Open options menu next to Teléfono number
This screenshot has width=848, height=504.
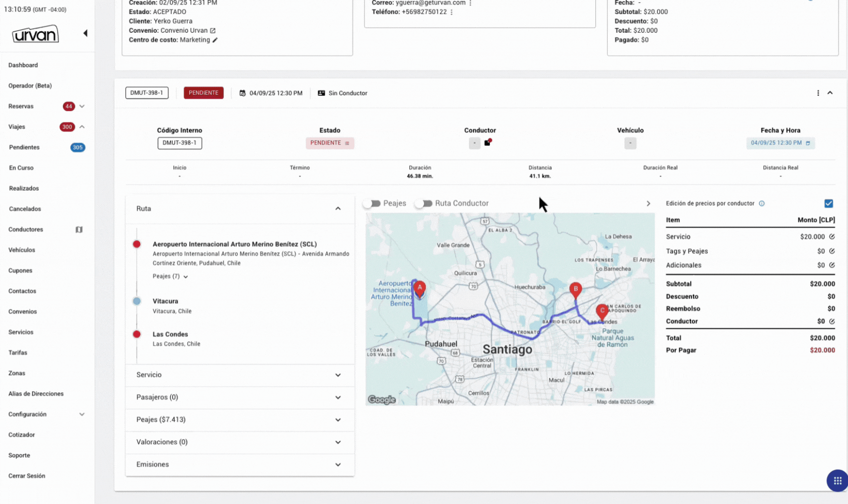452,12
